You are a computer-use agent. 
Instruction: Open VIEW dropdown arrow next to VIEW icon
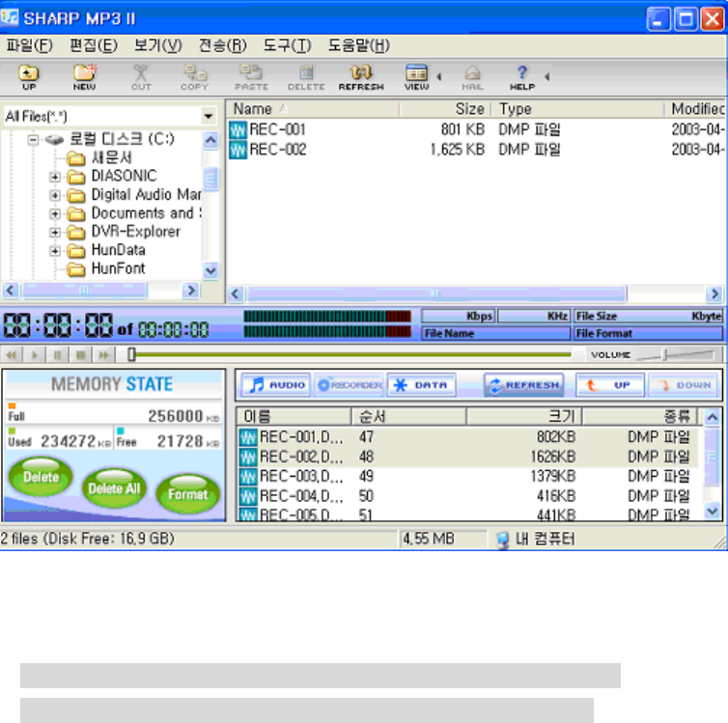438,76
